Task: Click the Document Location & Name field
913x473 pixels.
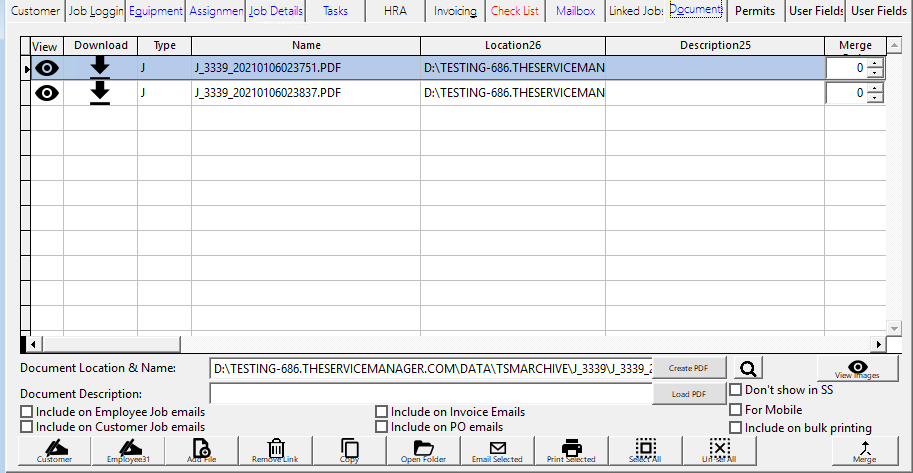Action: 431,368
